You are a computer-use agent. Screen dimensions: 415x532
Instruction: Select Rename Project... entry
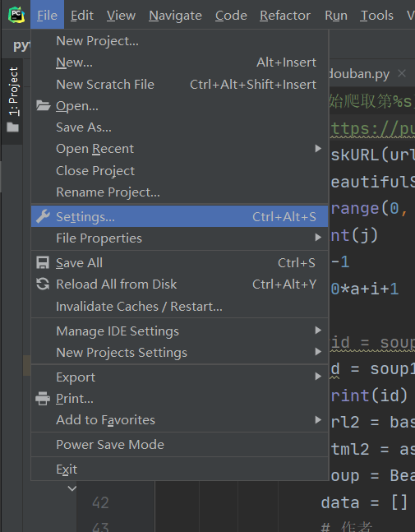coord(179,192)
